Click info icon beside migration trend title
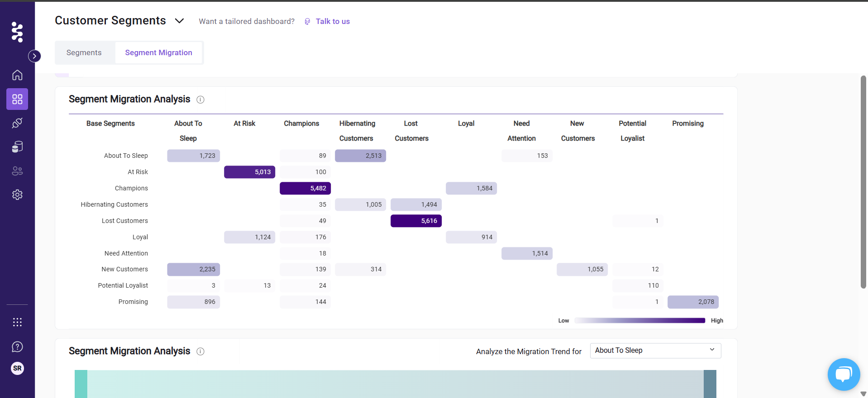Viewport: 868px width, 398px height. (200, 351)
